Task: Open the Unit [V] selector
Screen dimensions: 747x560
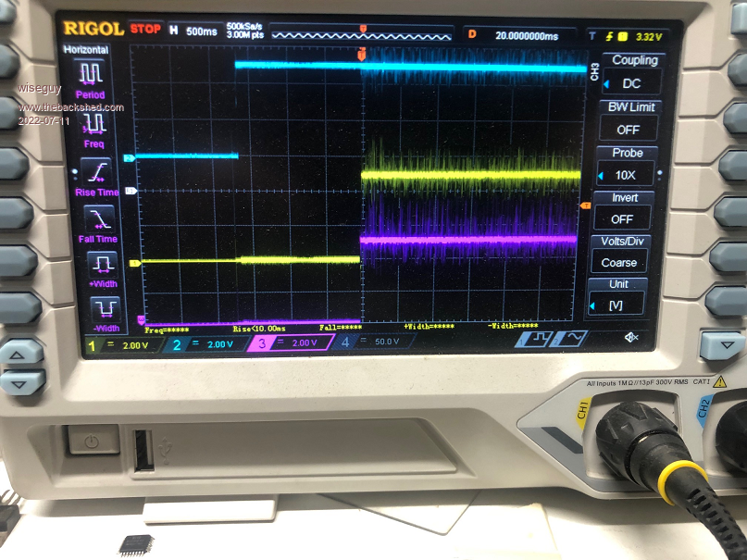Action: tap(618, 305)
